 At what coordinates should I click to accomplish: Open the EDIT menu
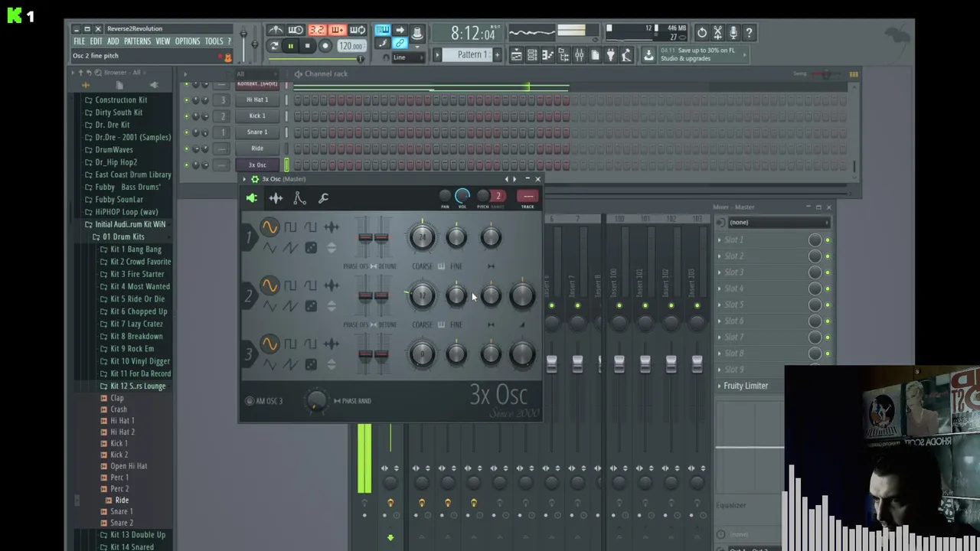[96, 41]
